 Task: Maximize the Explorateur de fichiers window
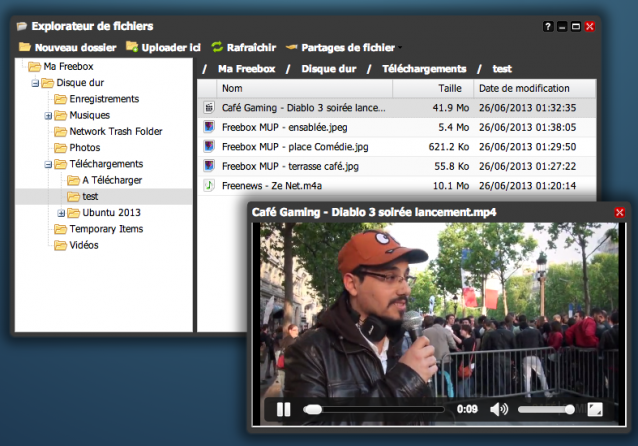[576, 26]
